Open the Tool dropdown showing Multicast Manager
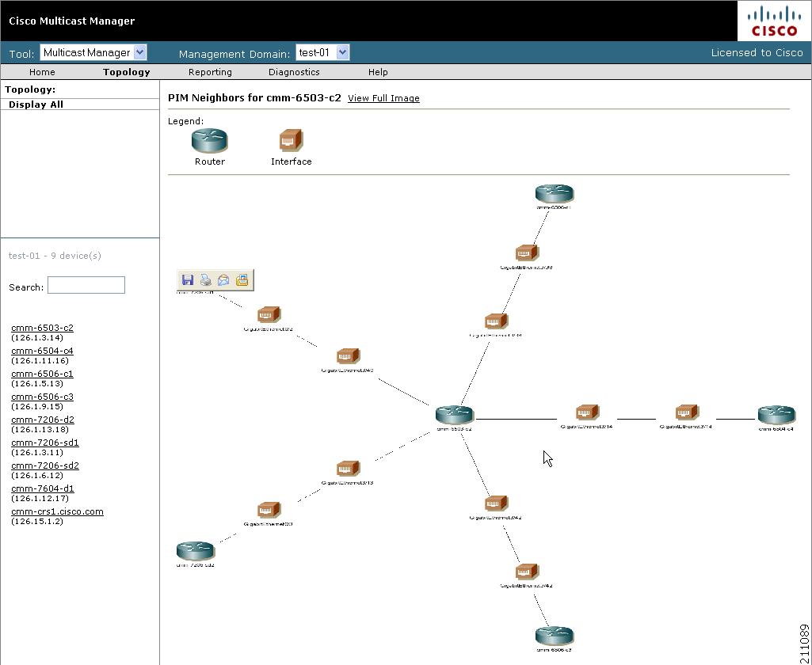The image size is (812, 665). point(93,52)
